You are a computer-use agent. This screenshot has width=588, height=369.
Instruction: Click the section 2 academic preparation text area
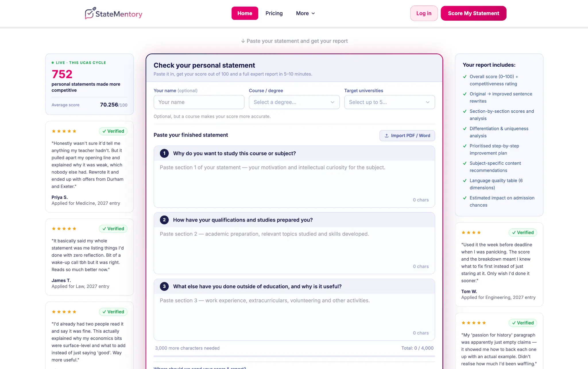click(294, 250)
